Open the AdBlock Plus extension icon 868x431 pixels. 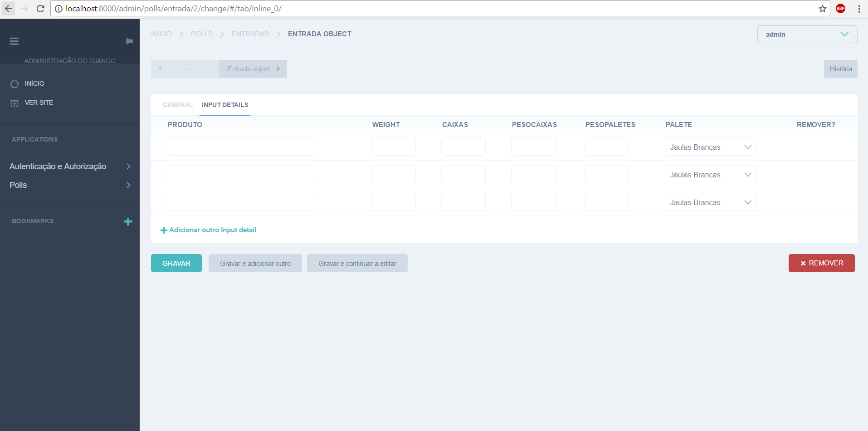[841, 9]
